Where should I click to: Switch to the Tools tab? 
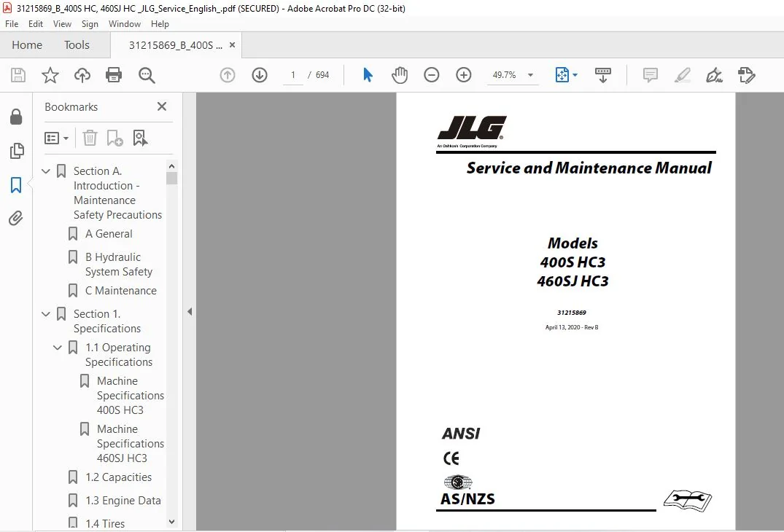77,45
